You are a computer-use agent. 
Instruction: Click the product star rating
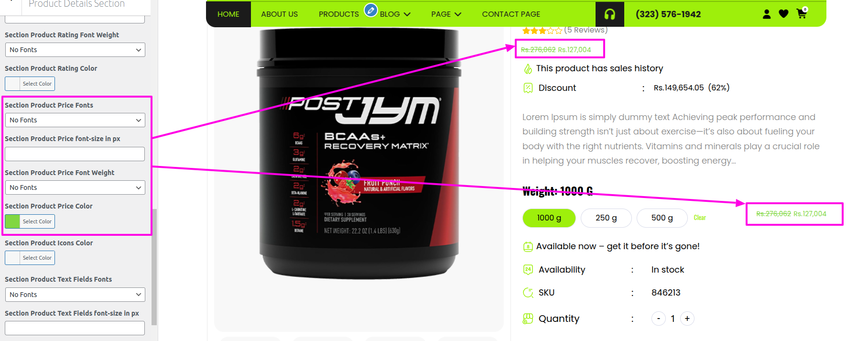[542, 31]
